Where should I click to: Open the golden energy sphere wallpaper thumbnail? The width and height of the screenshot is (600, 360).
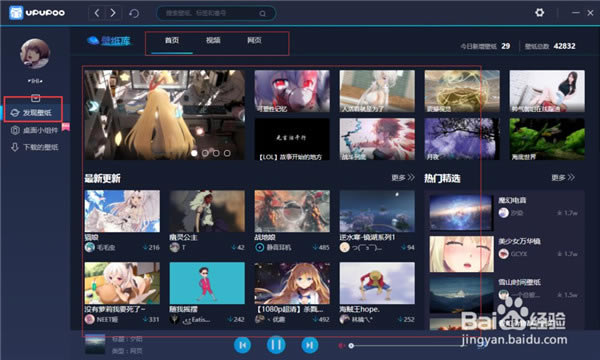pyautogui.click(x=462, y=91)
